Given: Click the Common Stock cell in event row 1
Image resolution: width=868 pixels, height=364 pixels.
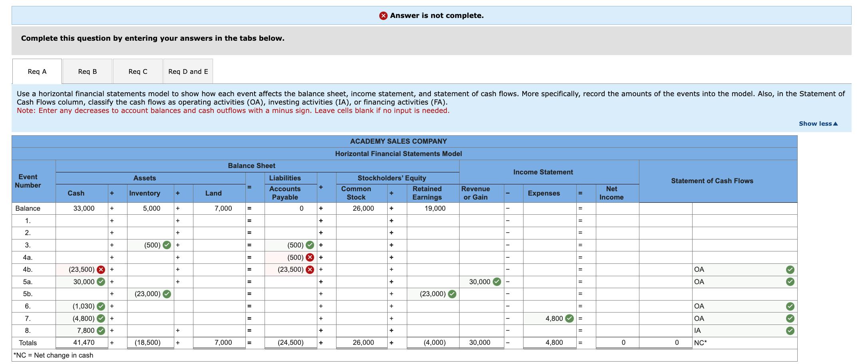Looking at the screenshot, I should tap(362, 221).
